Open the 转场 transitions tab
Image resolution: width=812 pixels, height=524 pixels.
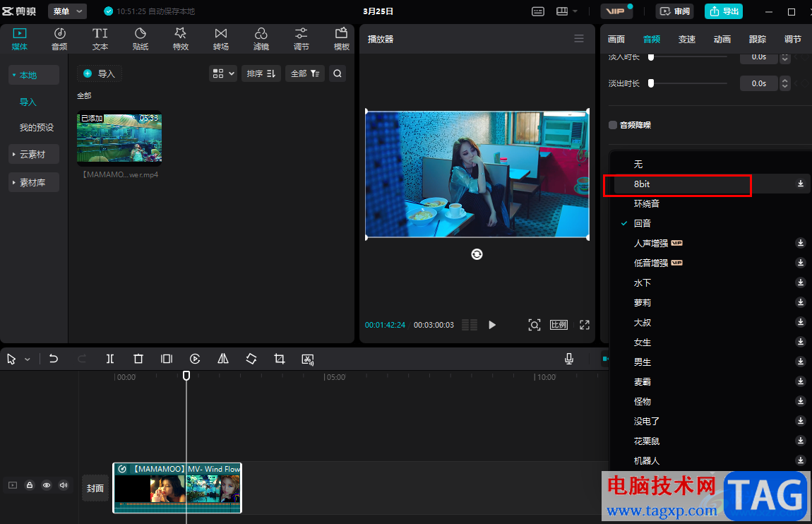[x=220, y=40]
